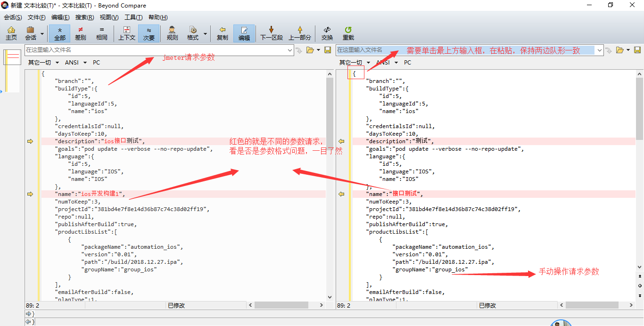This screenshot has width=644, height=326.
Task: Click copy-left arrow beside right name line
Action: pyautogui.click(x=342, y=194)
